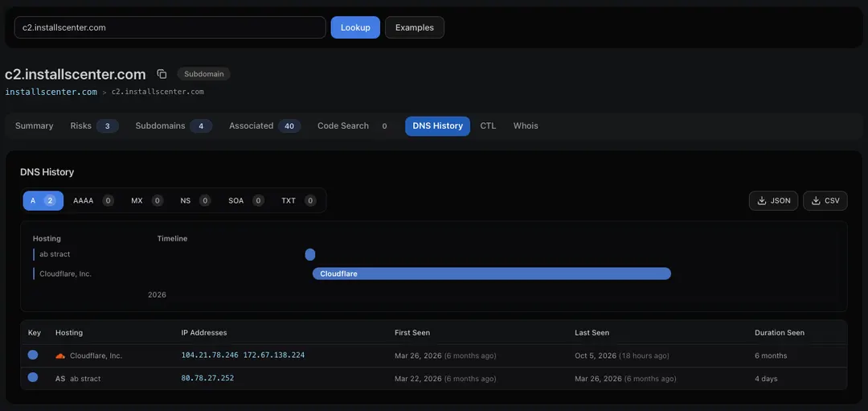Image resolution: width=868 pixels, height=411 pixels.
Task: Select the TXT record type filter
Action: (298, 200)
